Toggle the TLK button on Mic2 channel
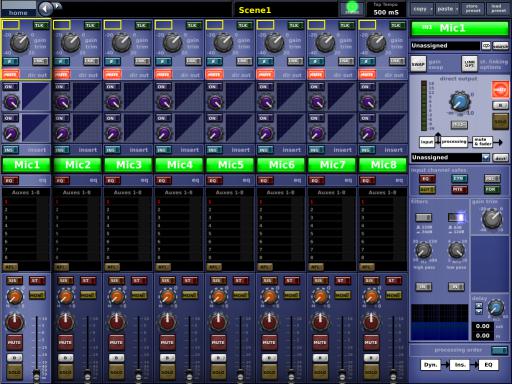512x384 pixels. pos(90,25)
